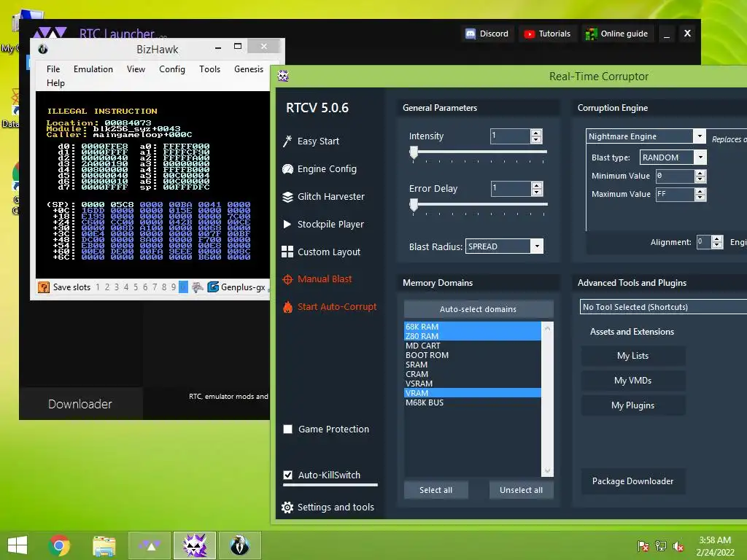Click the question block icon in BizHawk status bar
Image resolution: width=747 pixels, height=560 pixels.
click(44, 287)
